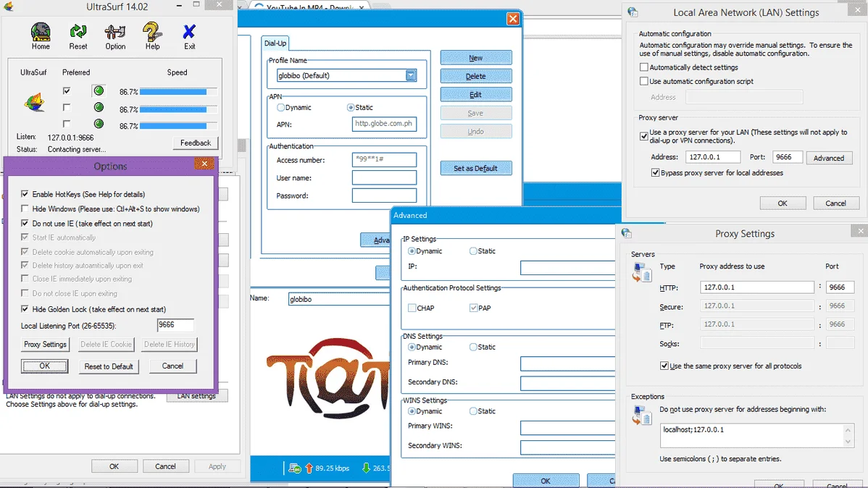Click Cancel in LAN Settings dialog
The image size is (868, 488).
pos(835,203)
